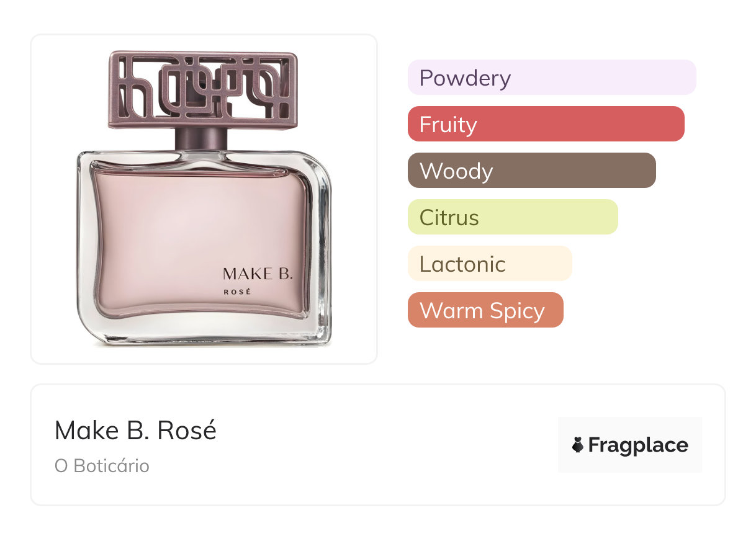Click the cream Lactonic accord bar
The width and height of the screenshot is (756, 536).
[x=489, y=264]
